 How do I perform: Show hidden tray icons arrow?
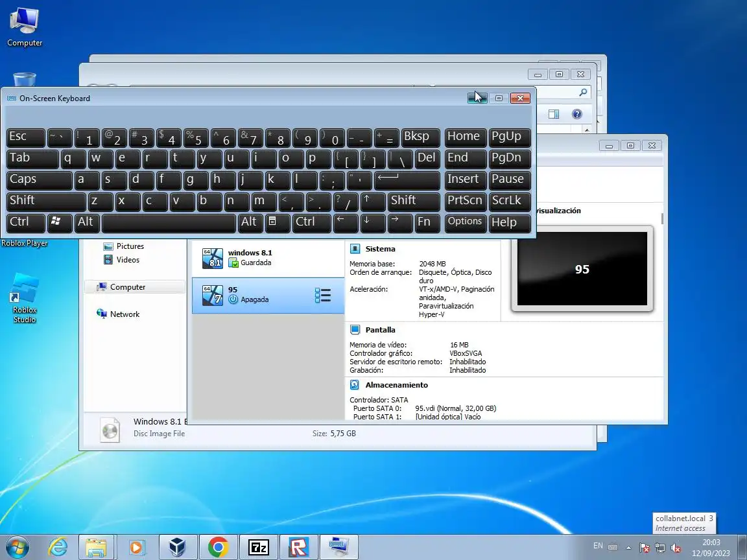[x=628, y=548]
